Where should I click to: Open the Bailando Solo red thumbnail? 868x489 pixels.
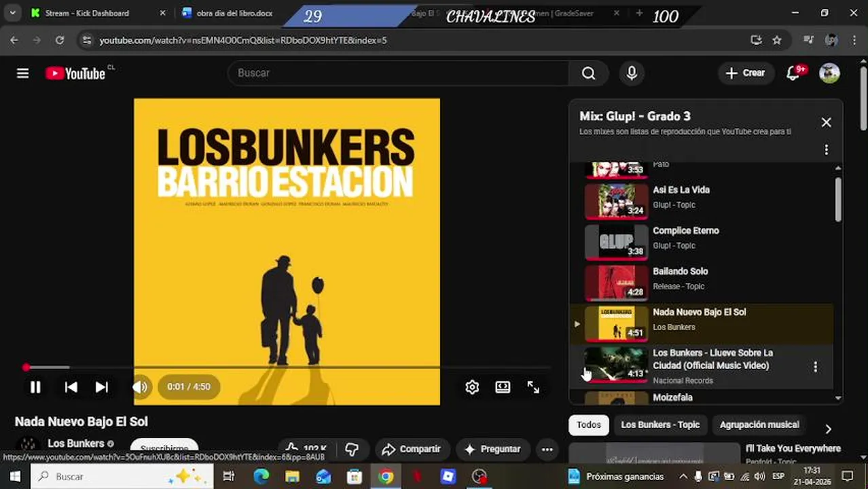(617, 283)
